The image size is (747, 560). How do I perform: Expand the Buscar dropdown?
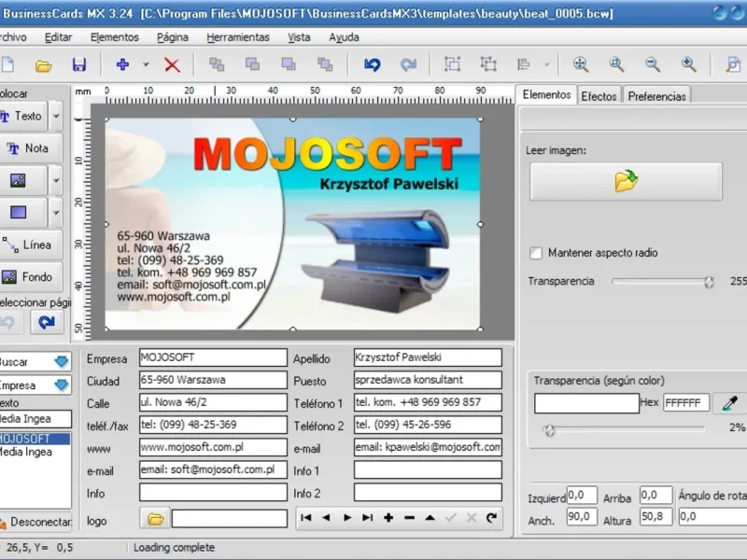(x=62, y=362)
